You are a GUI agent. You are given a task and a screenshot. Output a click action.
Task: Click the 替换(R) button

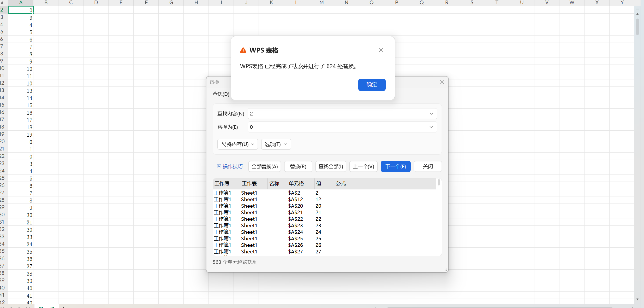[298, 166]
